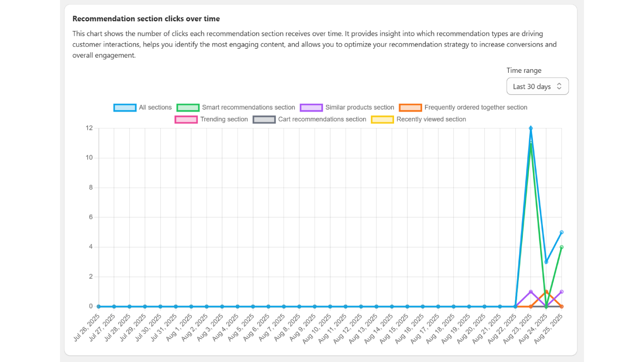Toggle the "Cart recommendations section" legend series
Viewport: 644px width, 362px height.
(x=322, y=119)
